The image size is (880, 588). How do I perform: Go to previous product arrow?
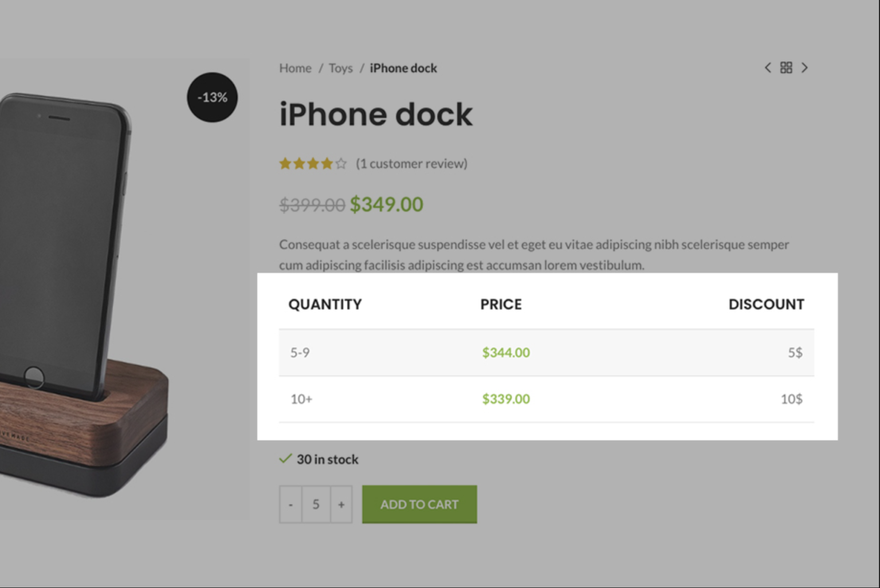pos(768,68)
